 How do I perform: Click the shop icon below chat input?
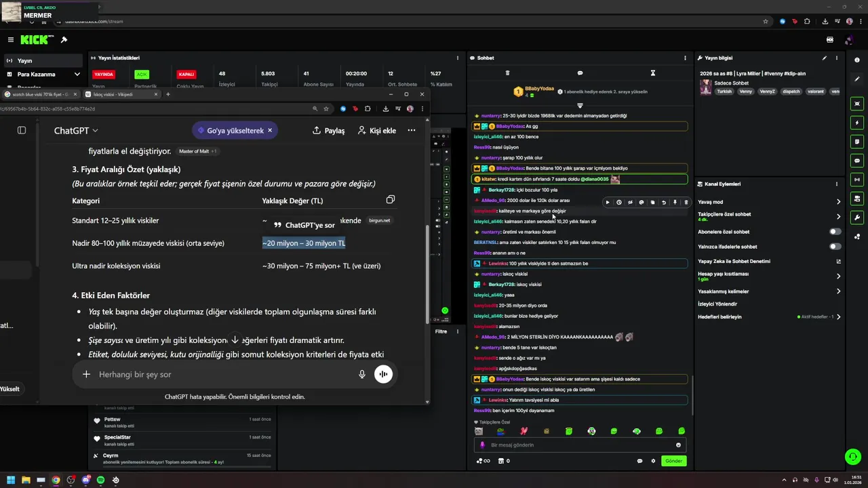(x=501, y=461)
